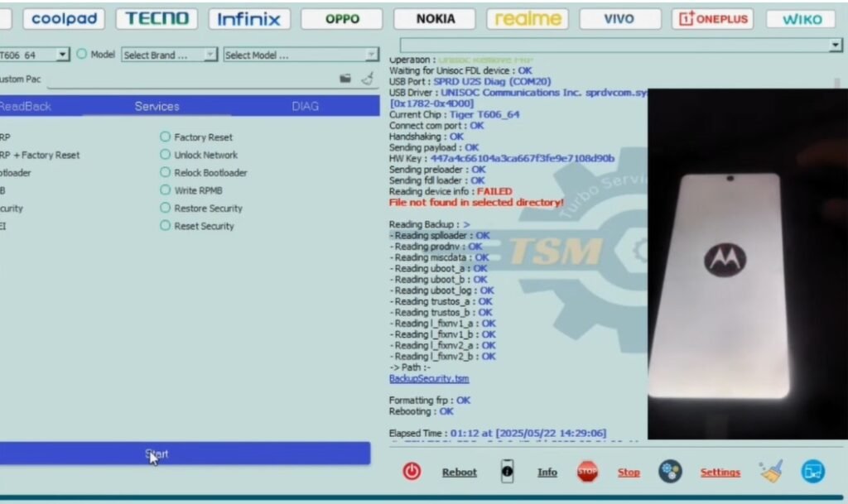Image resolution: width=848 pixels, height=504 pixels.
Task: Open the T606_64 chip dropdown
Action: coord(62,55)
